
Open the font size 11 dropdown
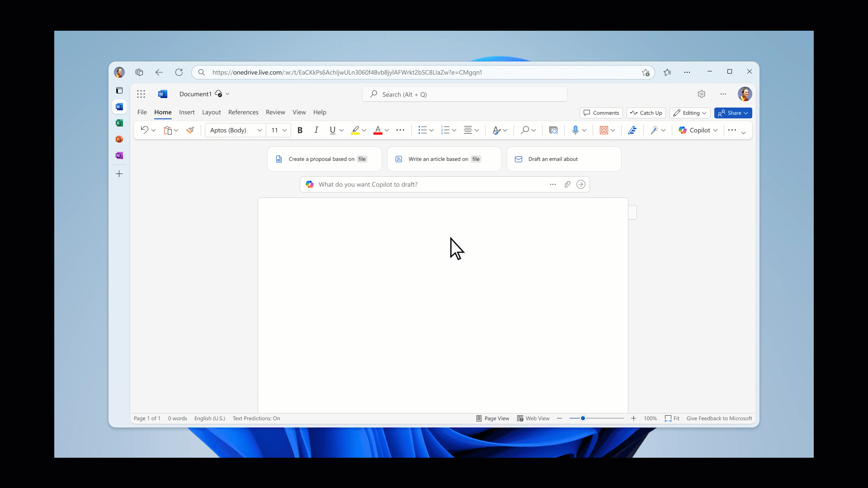point(284,130)
